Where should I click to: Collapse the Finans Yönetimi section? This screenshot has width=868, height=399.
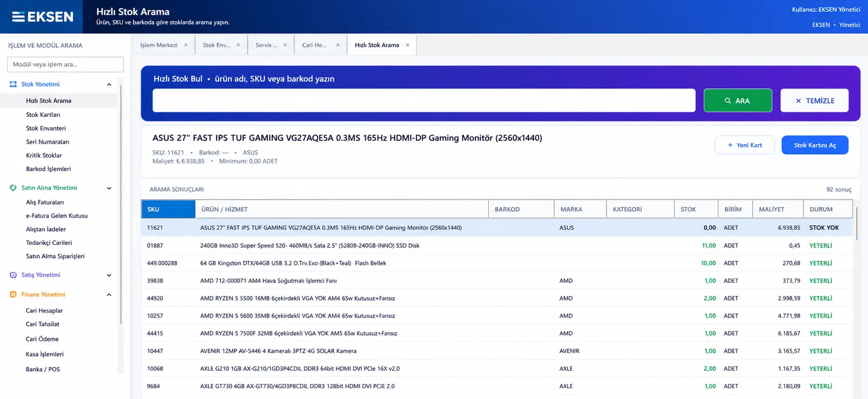pyautogui.click(x=109, y=295)
